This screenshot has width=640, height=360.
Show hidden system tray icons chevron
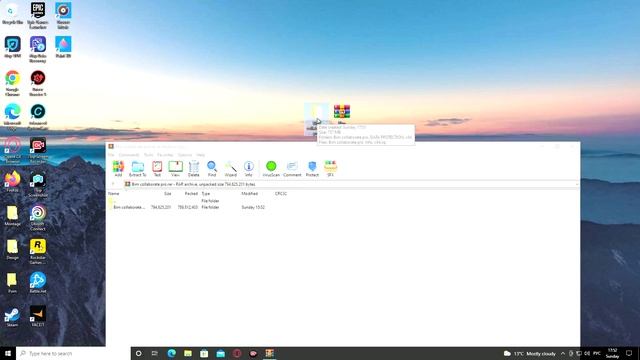pos(563,353)
